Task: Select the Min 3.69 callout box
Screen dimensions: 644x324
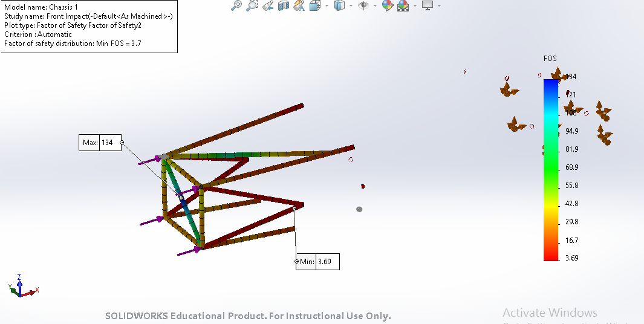Action: pyautogui.click(x=318, y=262)
